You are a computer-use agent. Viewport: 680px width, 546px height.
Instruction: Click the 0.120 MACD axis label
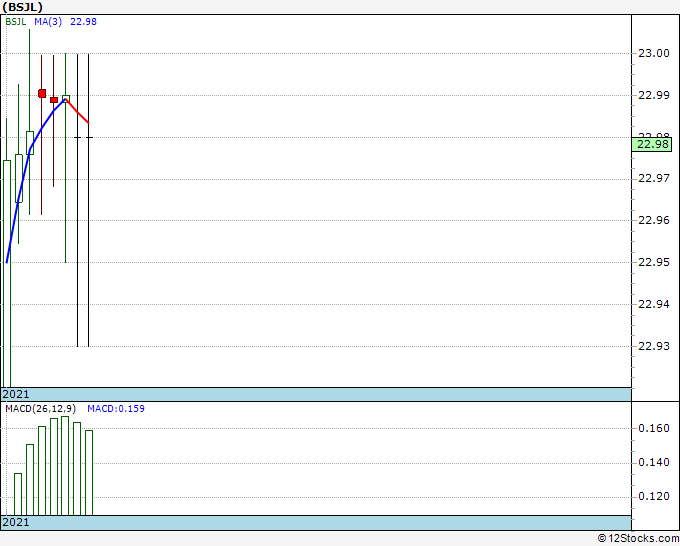click(654, 496)
